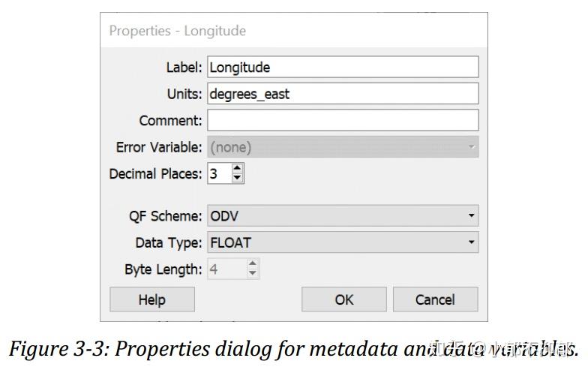This screenshot has width=588, height=373.
Task: Click the QF Scheme dropdown arrow
Action: click(471, 216)
